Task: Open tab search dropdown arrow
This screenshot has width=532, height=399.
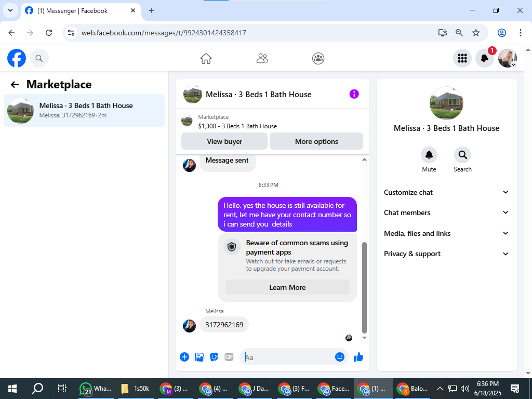Action: (x=10, y=10)
